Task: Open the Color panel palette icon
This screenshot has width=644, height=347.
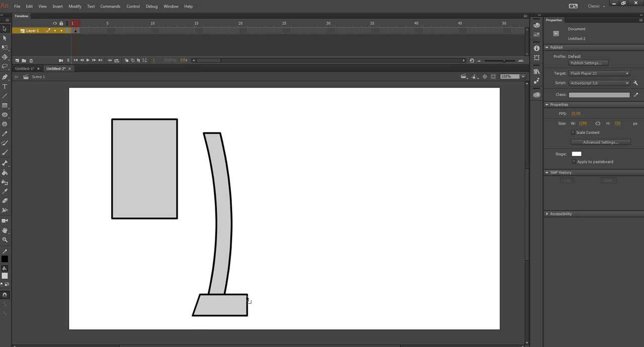Action: [537, 25]
